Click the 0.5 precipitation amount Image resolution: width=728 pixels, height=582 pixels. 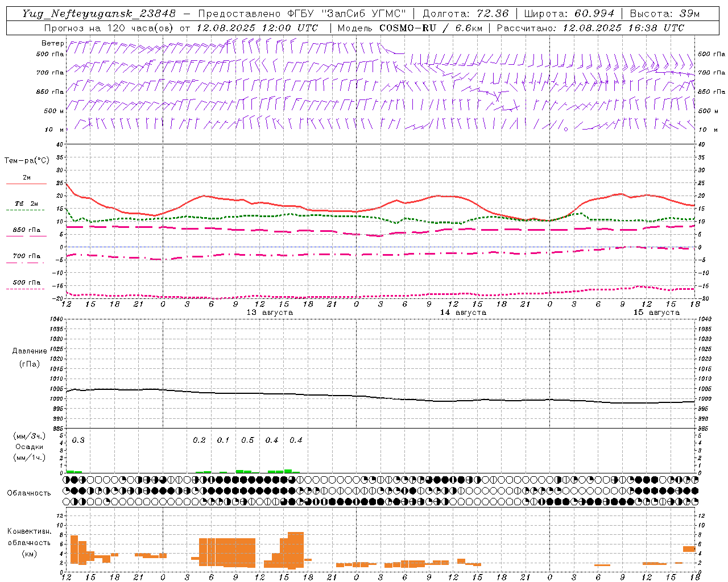coord(247,440)
